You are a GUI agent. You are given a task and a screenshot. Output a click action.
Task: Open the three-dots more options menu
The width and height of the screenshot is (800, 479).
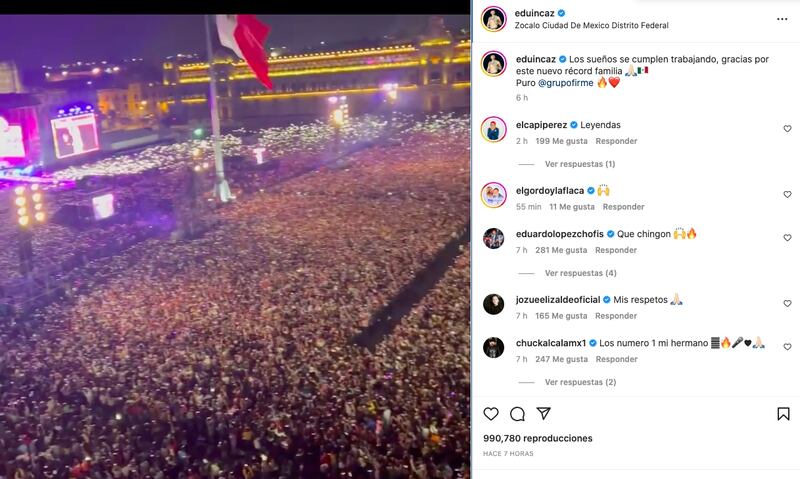782,19
